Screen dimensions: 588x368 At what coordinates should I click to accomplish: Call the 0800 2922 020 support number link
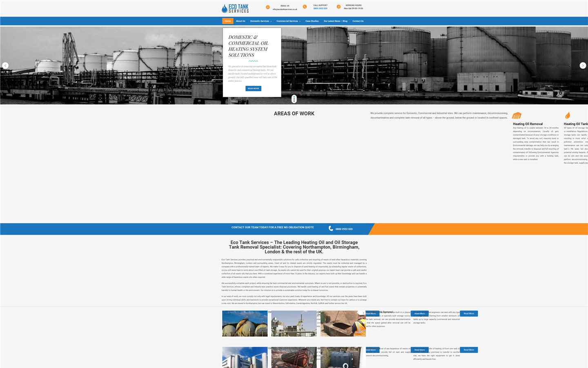[x=321, y=8]
